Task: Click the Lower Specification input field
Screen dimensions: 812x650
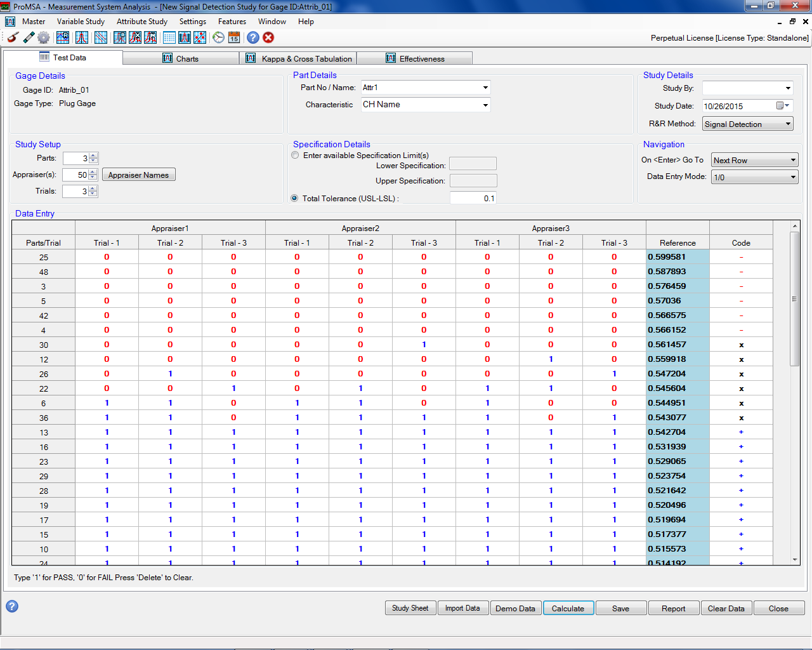Action: click(473, 164)
